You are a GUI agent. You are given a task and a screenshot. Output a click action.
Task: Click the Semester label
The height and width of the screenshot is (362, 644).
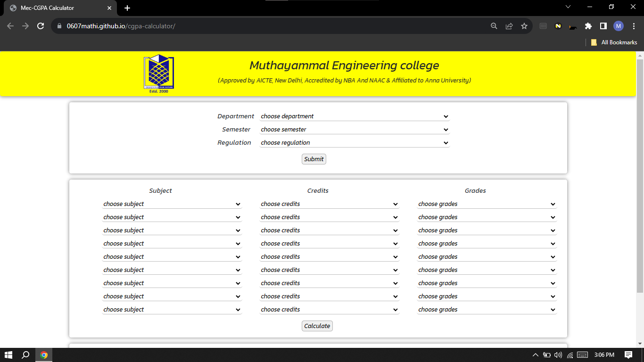[x=237, y=130]
